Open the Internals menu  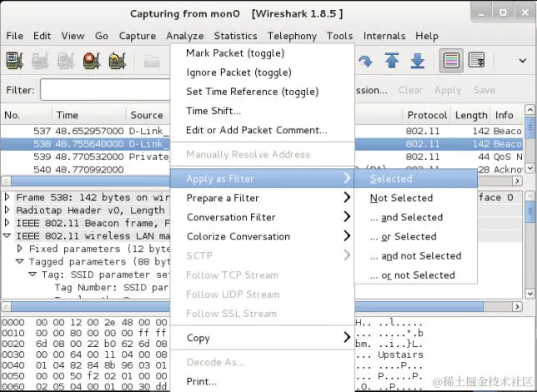coord(384,36)
